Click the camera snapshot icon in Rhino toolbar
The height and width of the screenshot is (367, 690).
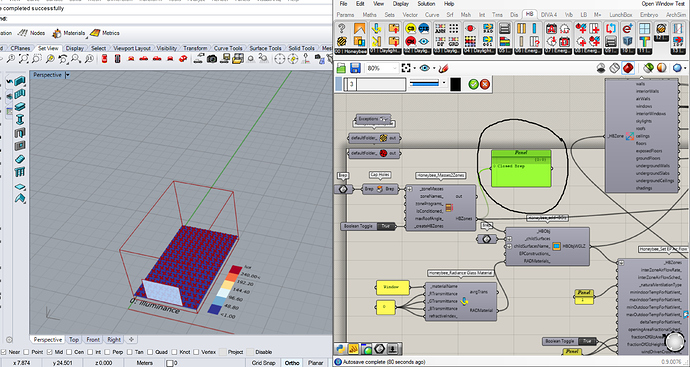[x=212, y=59]
